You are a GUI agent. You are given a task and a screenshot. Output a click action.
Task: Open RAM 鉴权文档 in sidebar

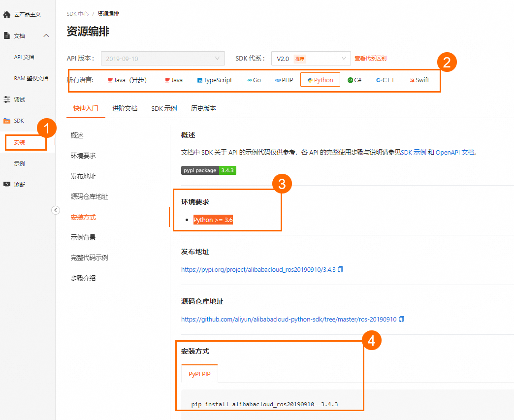pyautogui.click(x=31, y=78)
